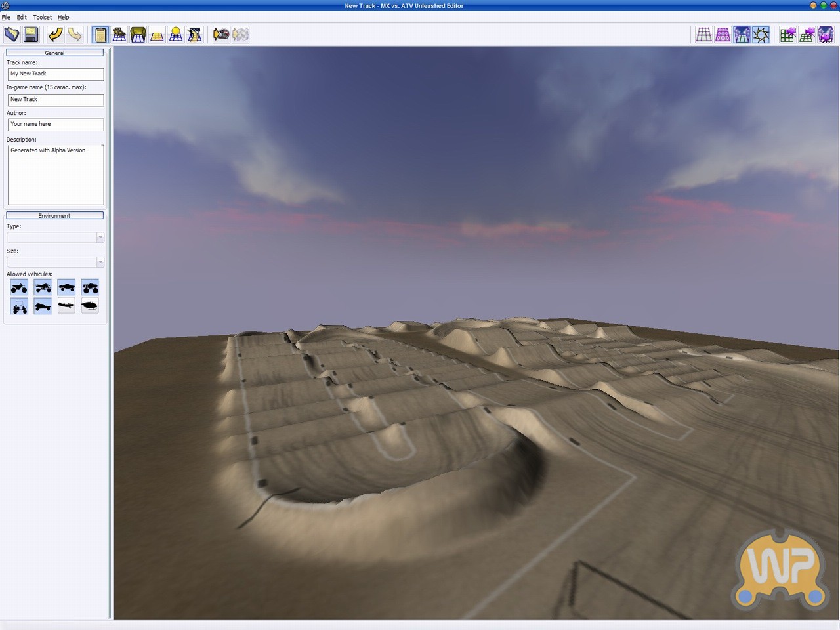This screenshot has width=840, height=630.
Task: Click the helmet export icon in toolbar
Action: click(x=221, y=34)
